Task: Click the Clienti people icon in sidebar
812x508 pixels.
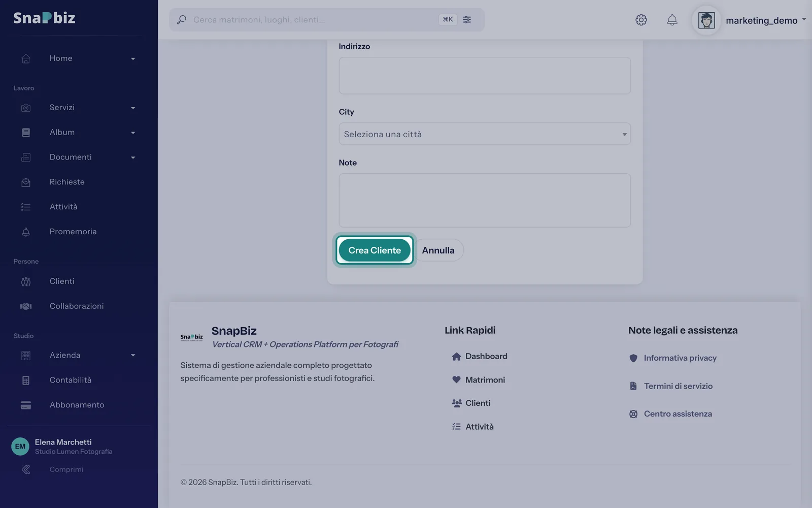Action: coord(26,282)
